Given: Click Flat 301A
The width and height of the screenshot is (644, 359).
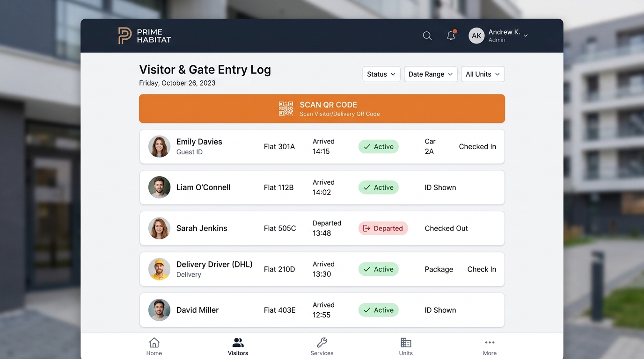Looking at the screenshot, I should point(279,147).
